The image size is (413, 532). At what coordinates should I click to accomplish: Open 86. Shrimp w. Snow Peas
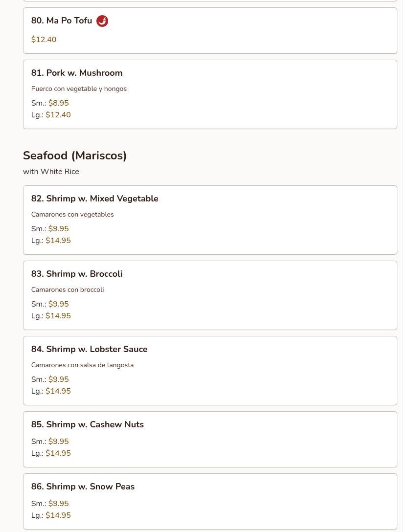click(x=83, y=487)
